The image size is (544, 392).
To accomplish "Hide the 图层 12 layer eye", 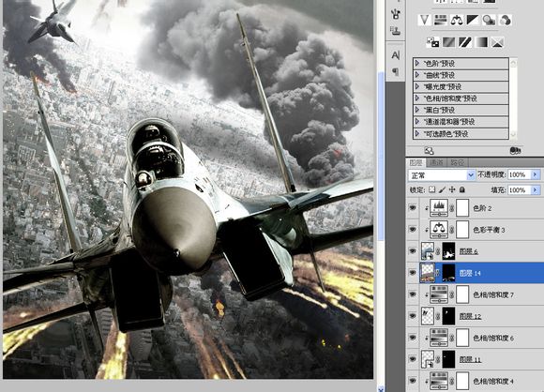I will click(413, 316).
